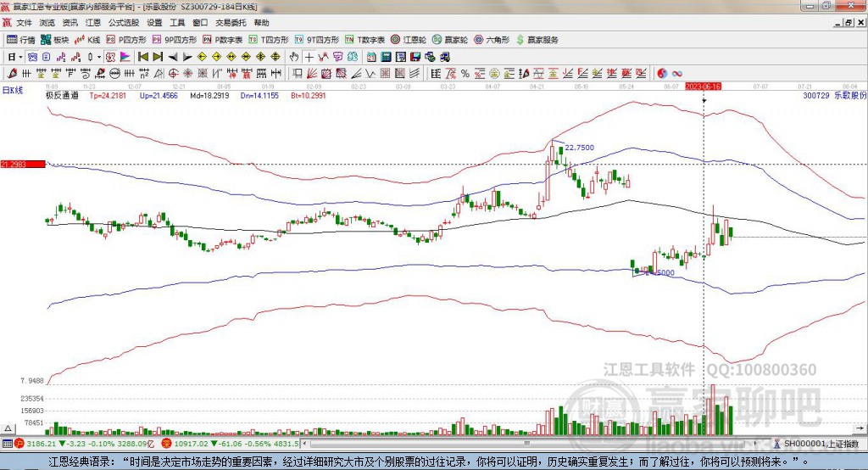Open the P数字表 tool
This screenshot has width=868, height=470.
[223, 40]
